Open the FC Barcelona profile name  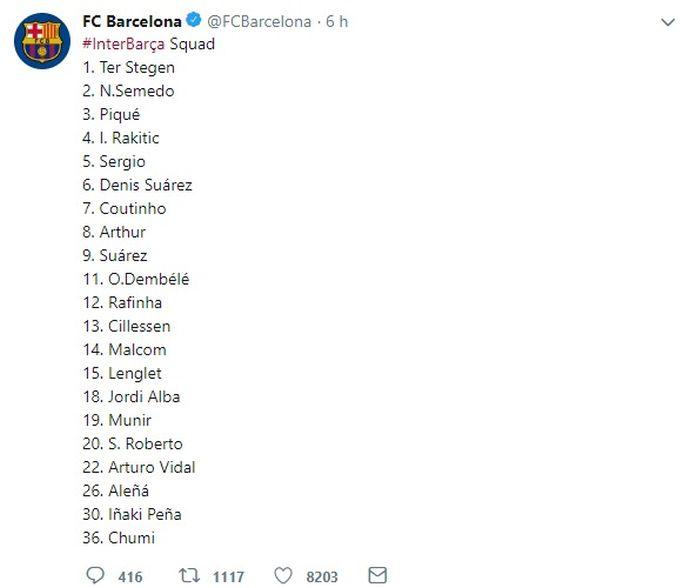pyautogui.click(x=147, y=21)
